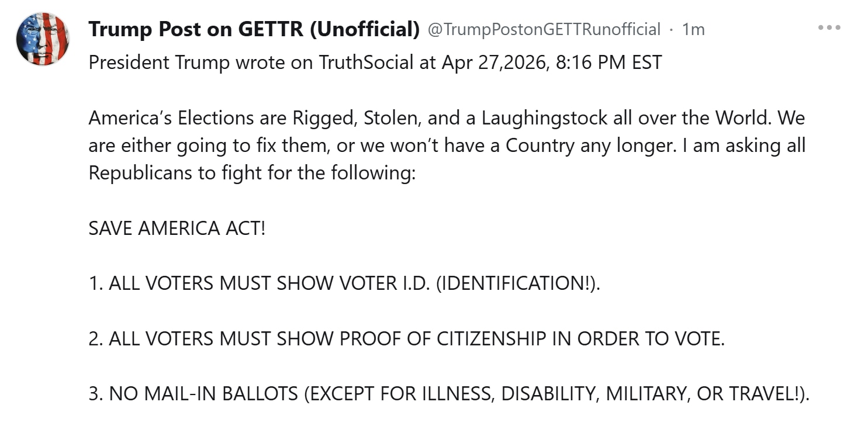Click the "1m" post timestamp

coord(693,29)
